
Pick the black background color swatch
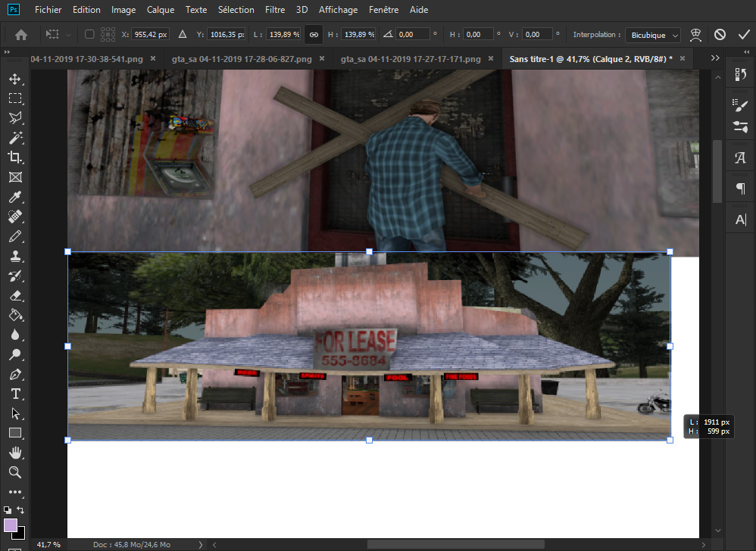20,534
